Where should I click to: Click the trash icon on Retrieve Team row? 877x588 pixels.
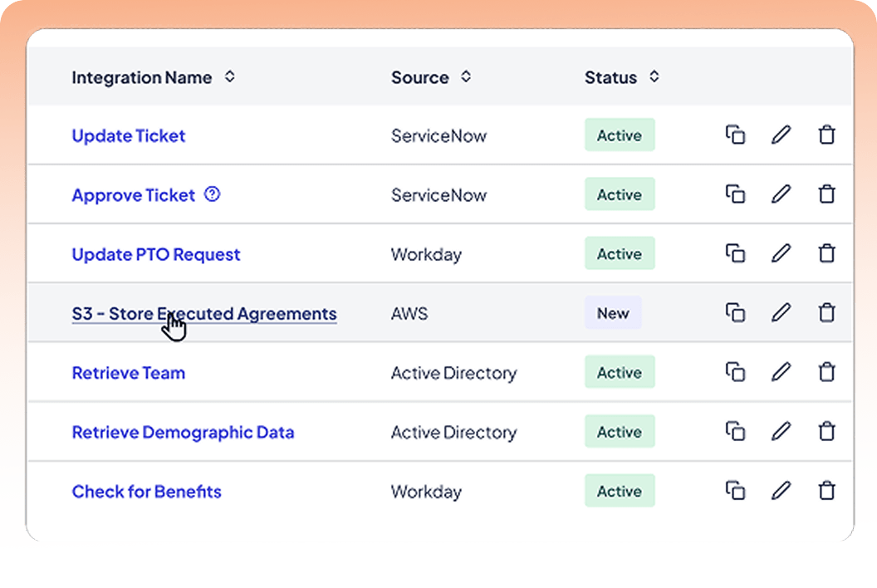(826, 372)
